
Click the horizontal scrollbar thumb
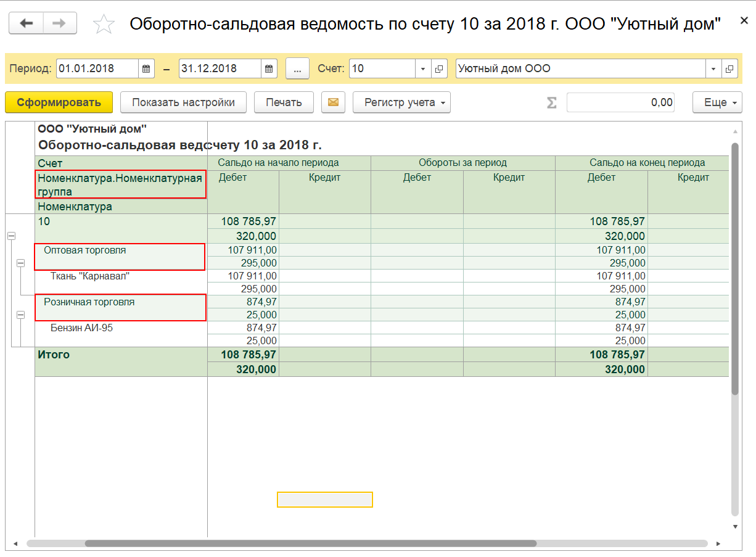(311, 543)
